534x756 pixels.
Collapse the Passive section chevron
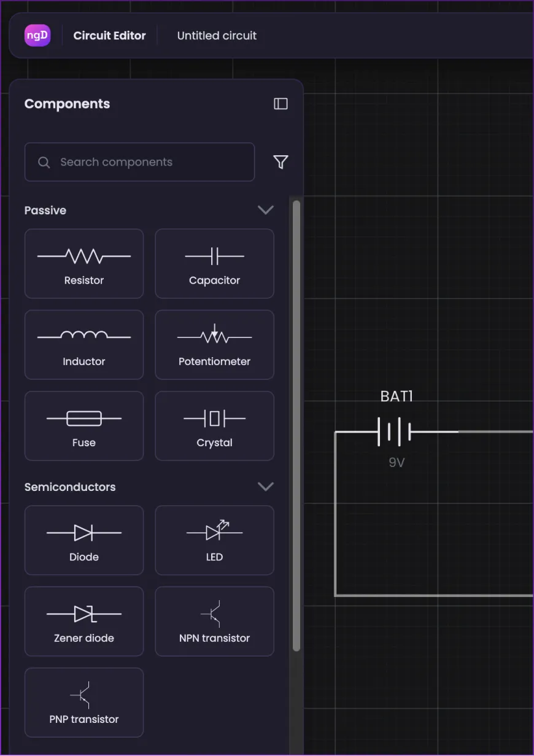(266, 210)
